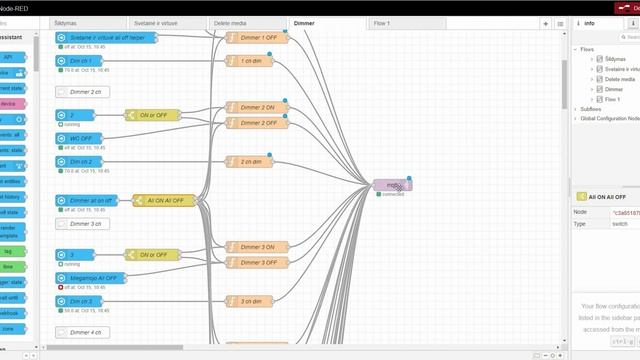Click Dimmer label in info tree
Viewport: 640px width, 360px height.
click(x=614, y=89)
